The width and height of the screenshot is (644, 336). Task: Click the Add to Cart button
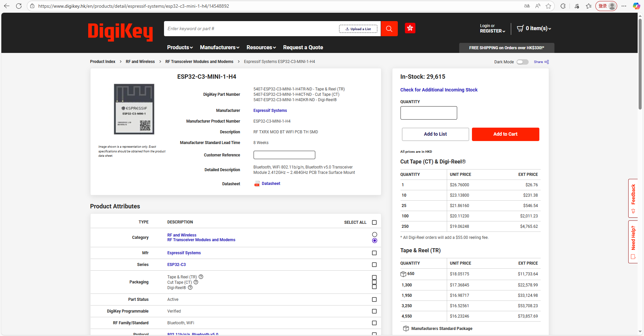click(505, 134)
